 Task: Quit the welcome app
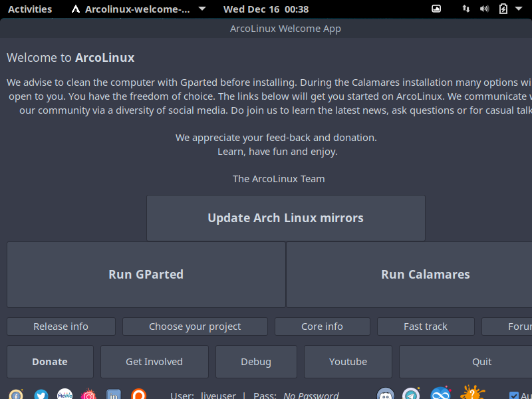click(x=465, y=362)
